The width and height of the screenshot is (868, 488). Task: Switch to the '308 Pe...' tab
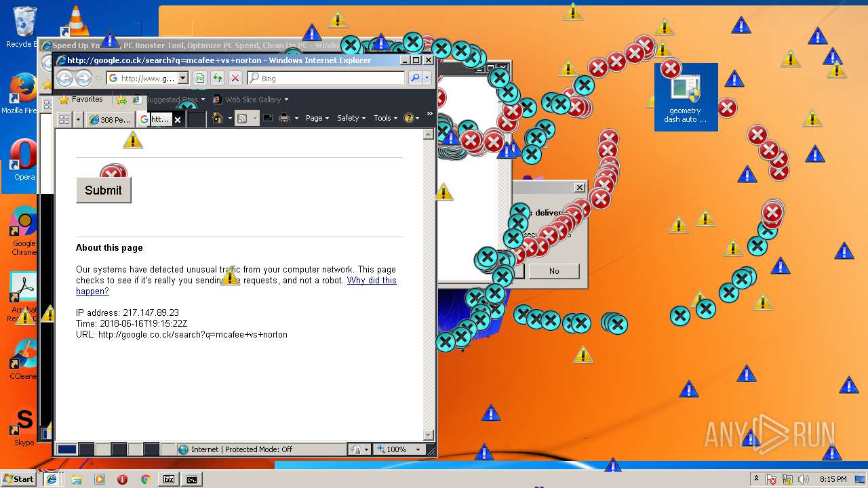pyautogui.click(x=110, y=119)
